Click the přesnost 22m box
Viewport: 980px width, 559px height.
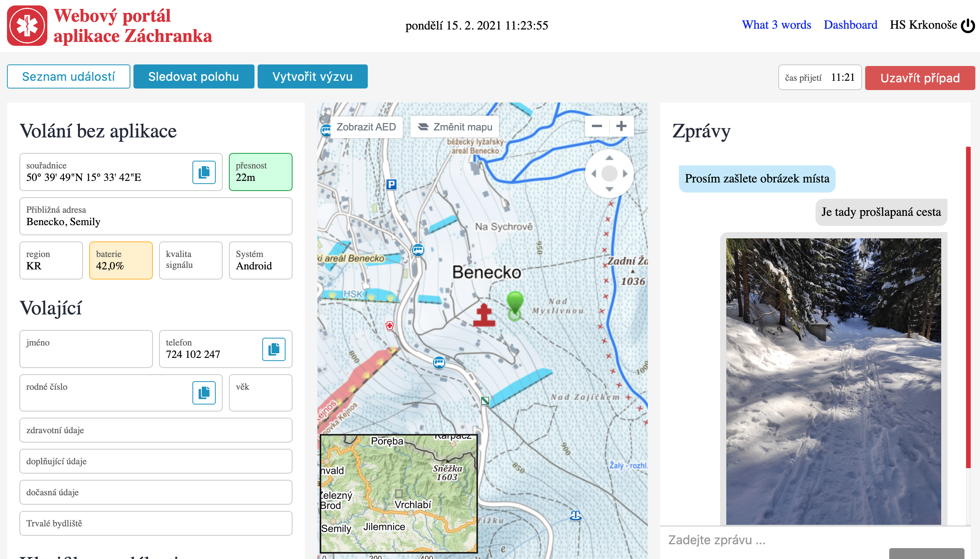pos(261,172)
